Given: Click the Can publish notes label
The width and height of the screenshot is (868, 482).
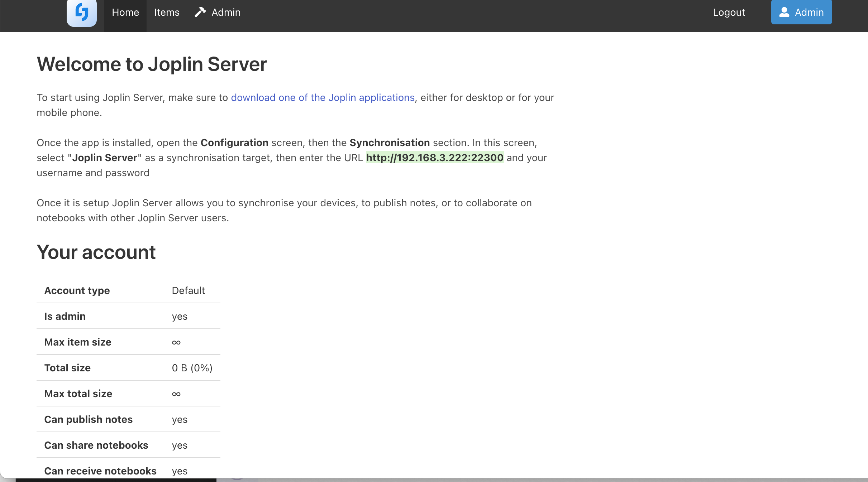Looking at the screenshot, I should pyautogui.click(x=89, y=419).
